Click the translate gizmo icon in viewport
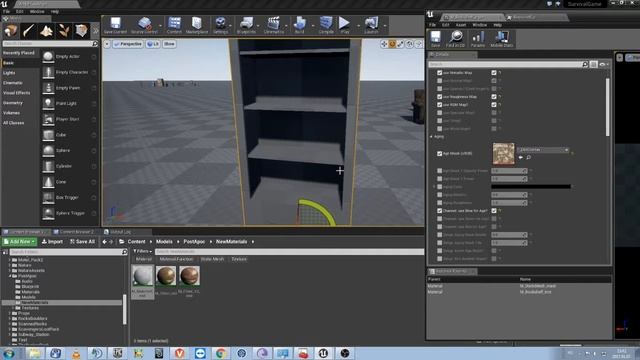Image resolution: width=640 pixels, height=360 pixels. tap(384, 44)
